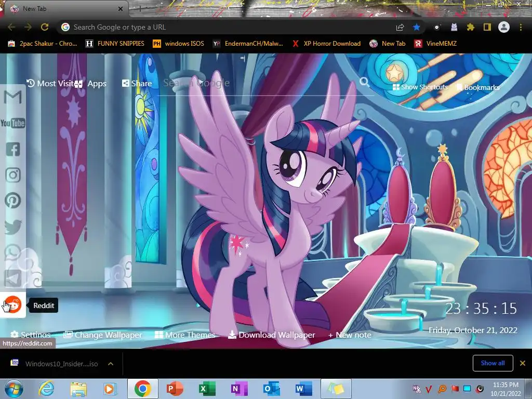Open the XP Horror Download bookmark
The image size is (532, 399).
[326, 44]
